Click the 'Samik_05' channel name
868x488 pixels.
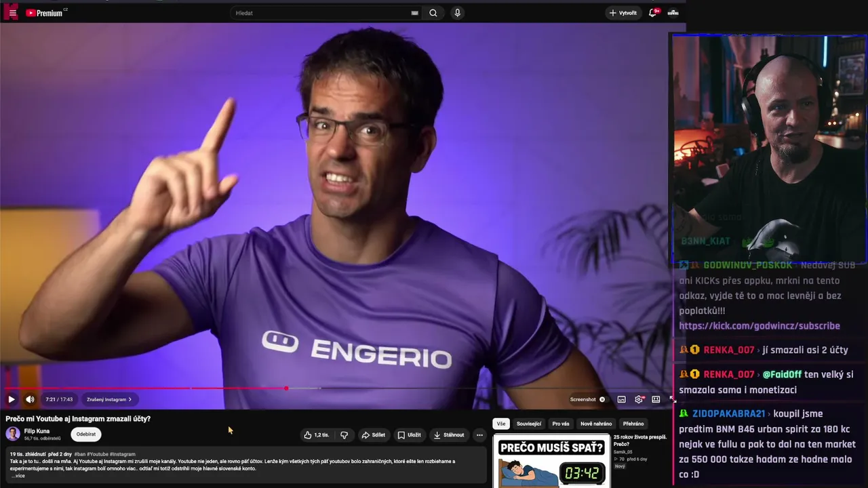623,452
